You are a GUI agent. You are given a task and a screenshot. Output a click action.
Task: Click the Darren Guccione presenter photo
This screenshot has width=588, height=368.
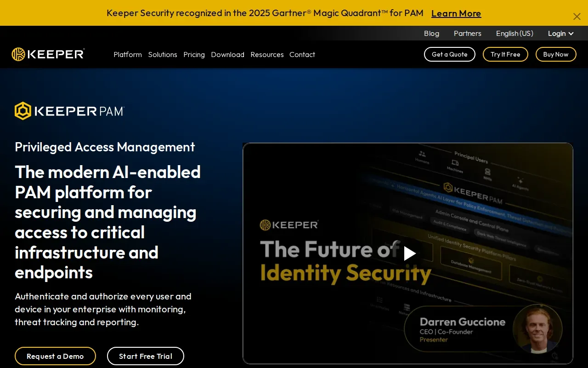tap(537, 329)
